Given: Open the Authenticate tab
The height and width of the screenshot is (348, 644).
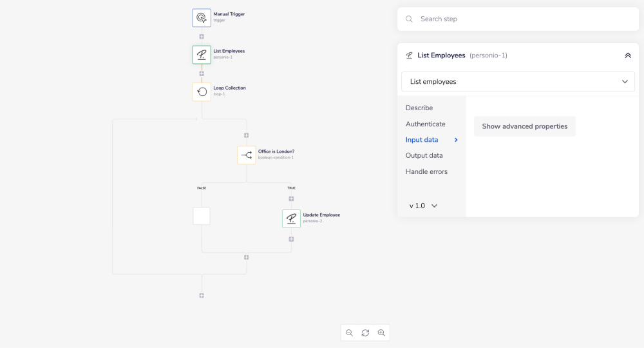Looking at the screenshot, I should click(425, 124).
